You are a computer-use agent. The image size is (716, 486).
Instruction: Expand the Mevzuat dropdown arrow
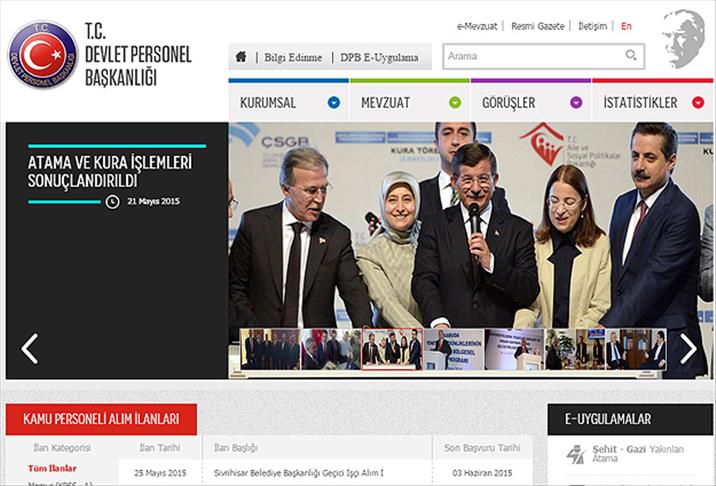point(455,102)
